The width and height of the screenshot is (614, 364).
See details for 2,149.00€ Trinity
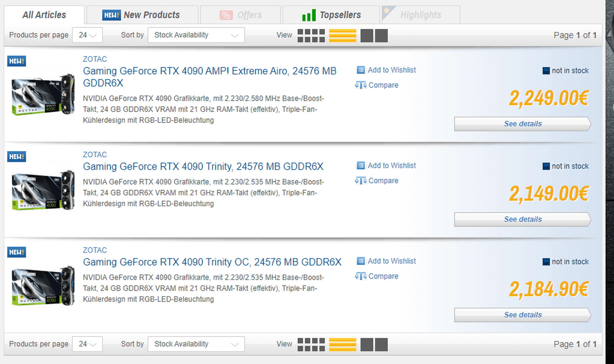(x=522, y=219)
